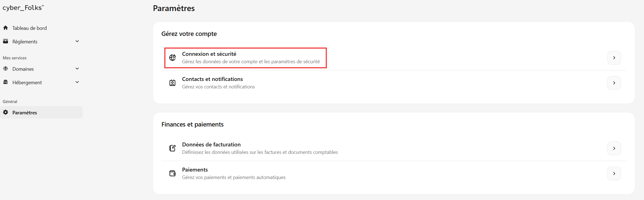Open Paiements via its arrow button

tap(614, 173)
